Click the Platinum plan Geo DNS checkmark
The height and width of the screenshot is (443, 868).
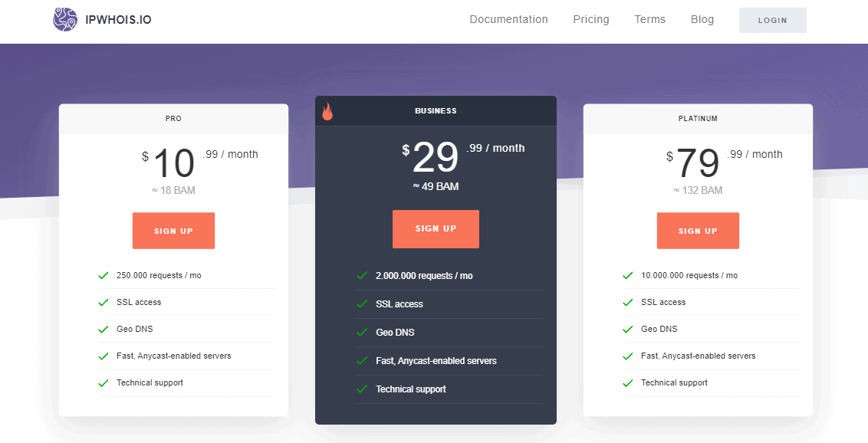pos(628,329)
